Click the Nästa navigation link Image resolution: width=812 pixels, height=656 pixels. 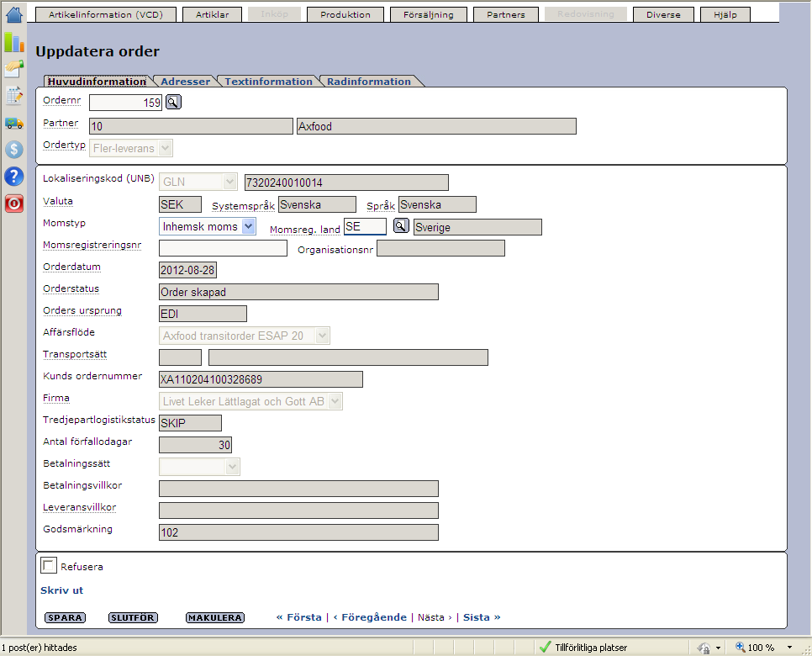(435, 617)
